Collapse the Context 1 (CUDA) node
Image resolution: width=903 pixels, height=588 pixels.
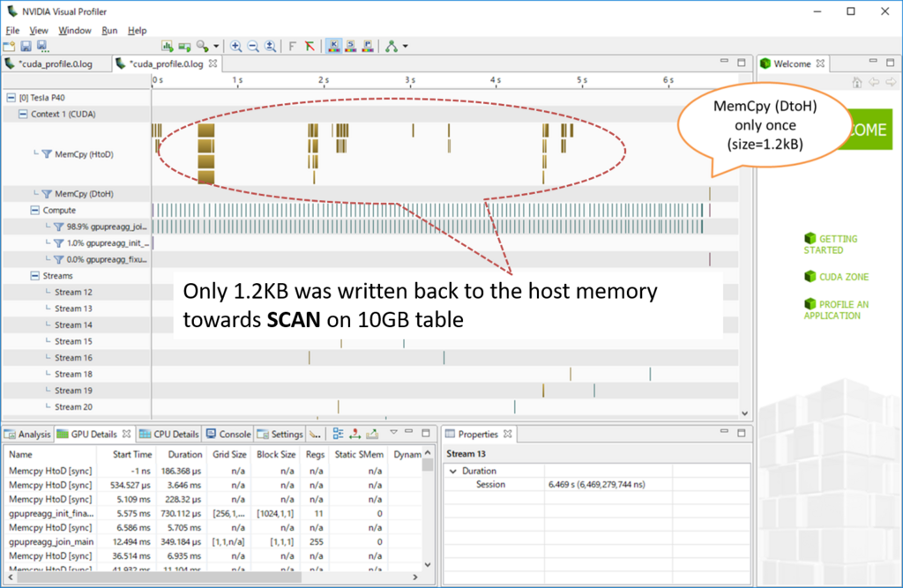(22, 114)
